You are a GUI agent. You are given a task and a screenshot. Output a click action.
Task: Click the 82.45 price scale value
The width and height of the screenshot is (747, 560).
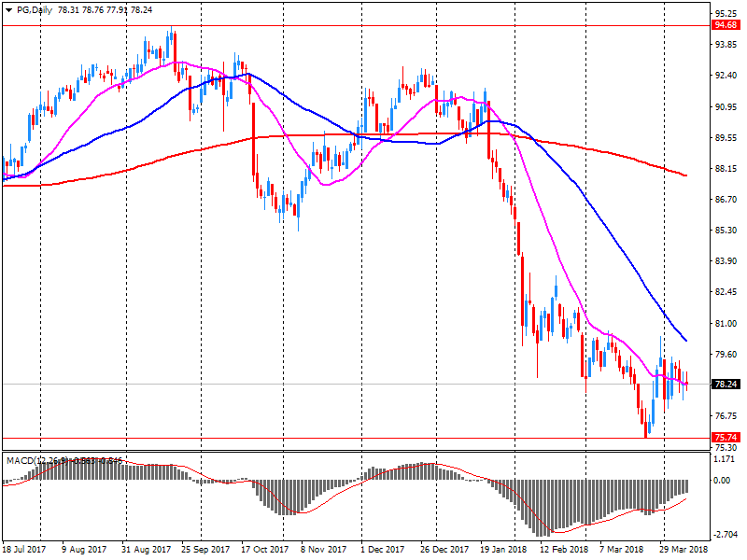726,292
